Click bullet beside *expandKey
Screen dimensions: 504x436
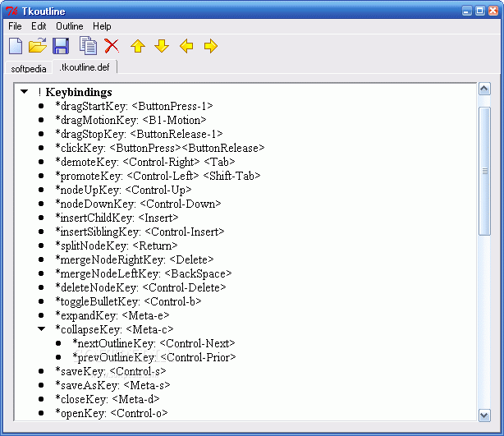41,315
